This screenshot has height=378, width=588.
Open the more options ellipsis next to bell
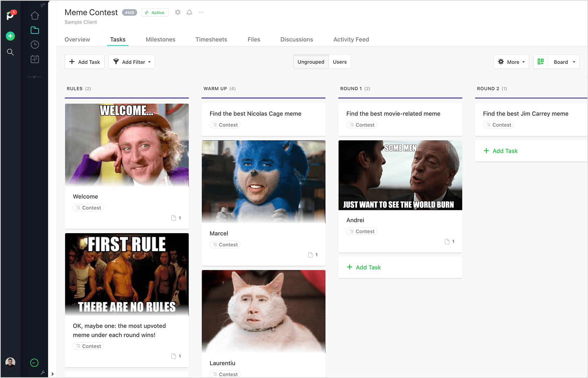coord(201,12)
